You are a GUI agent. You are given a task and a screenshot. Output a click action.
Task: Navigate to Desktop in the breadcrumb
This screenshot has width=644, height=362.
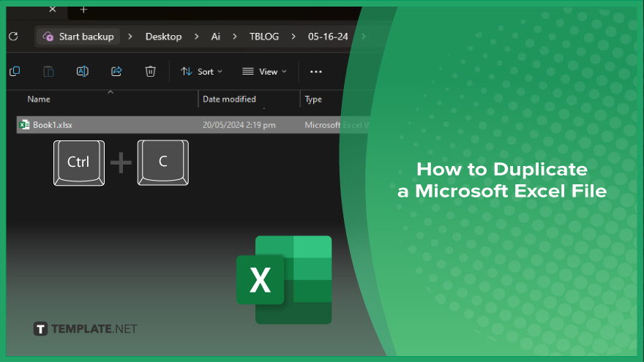[x=163, y=37]
